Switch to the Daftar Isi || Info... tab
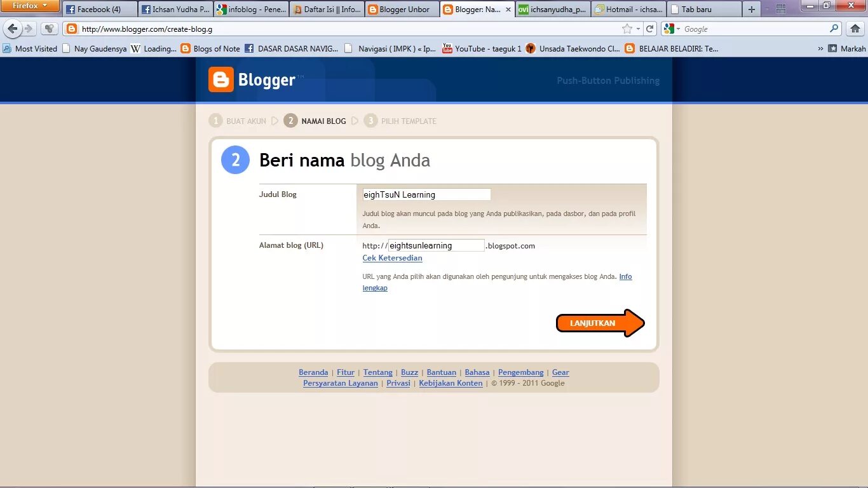Image resolution: width=868 pixels, height=488 pixels. click(327, 9)
